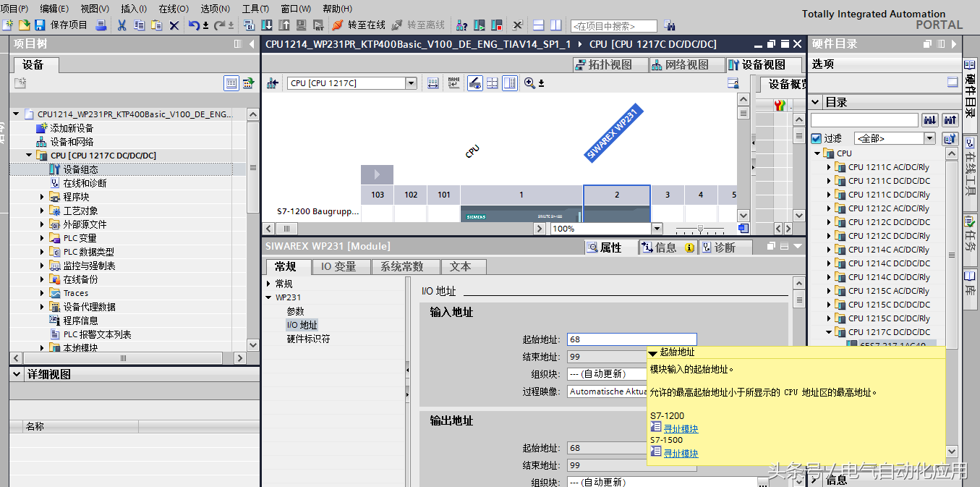Click the project search input field

[613, 26]
